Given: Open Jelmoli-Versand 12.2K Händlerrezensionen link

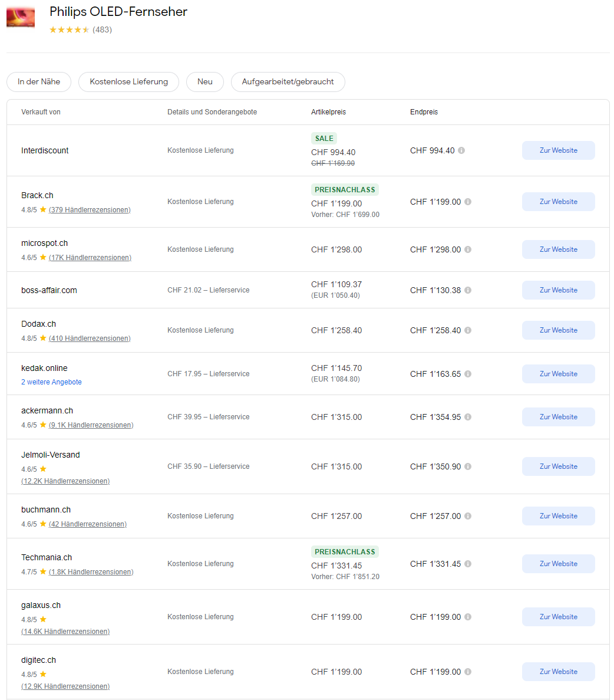Looking at the screenshot, I should 65,481.
